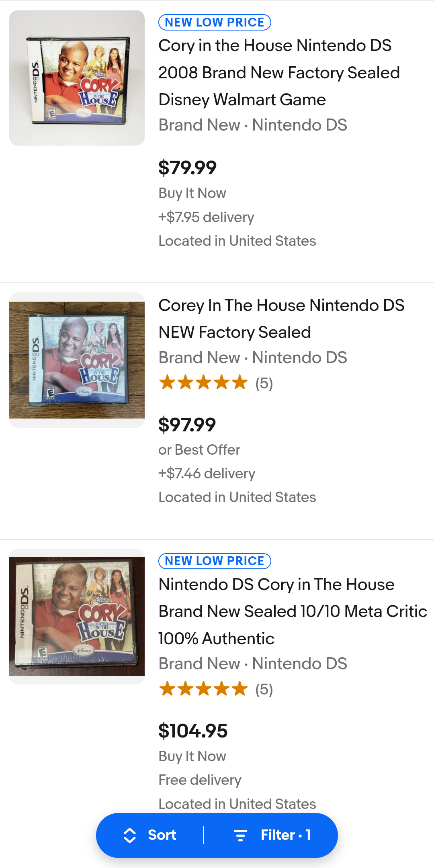Tap NEW LOW PRICE badge on Meta Critic listing
Image resolution: width=434 pixels, height=868 pixels.
[x=215, y=561]
